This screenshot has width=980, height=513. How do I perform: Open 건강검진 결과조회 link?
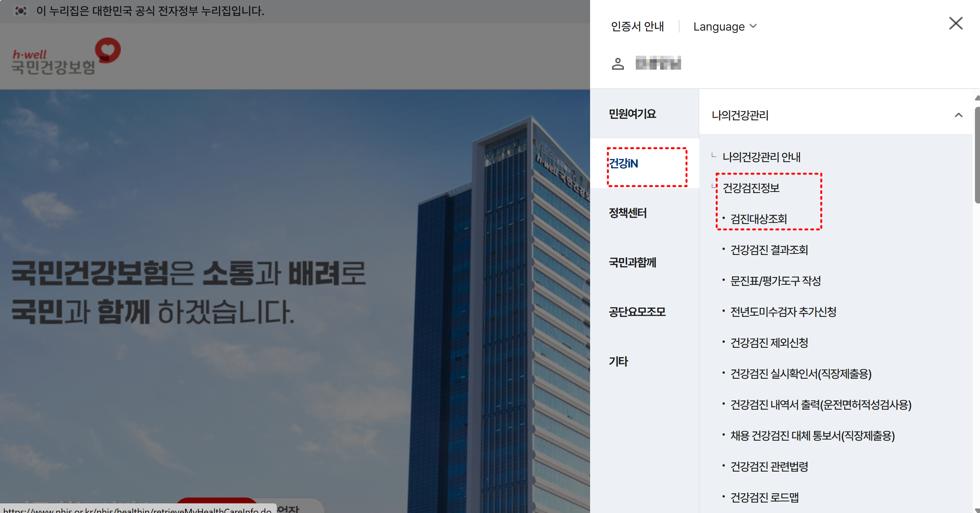(x=769, y=250)
